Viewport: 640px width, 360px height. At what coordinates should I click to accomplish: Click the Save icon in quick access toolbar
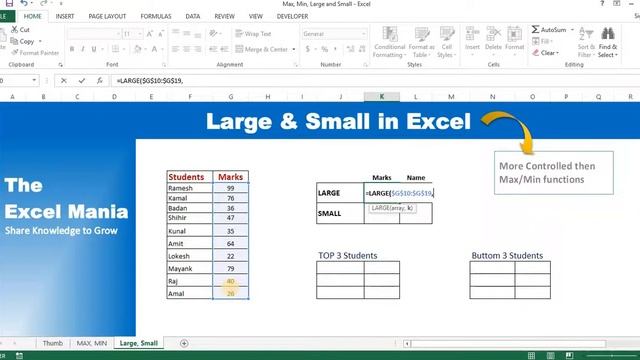9,4
